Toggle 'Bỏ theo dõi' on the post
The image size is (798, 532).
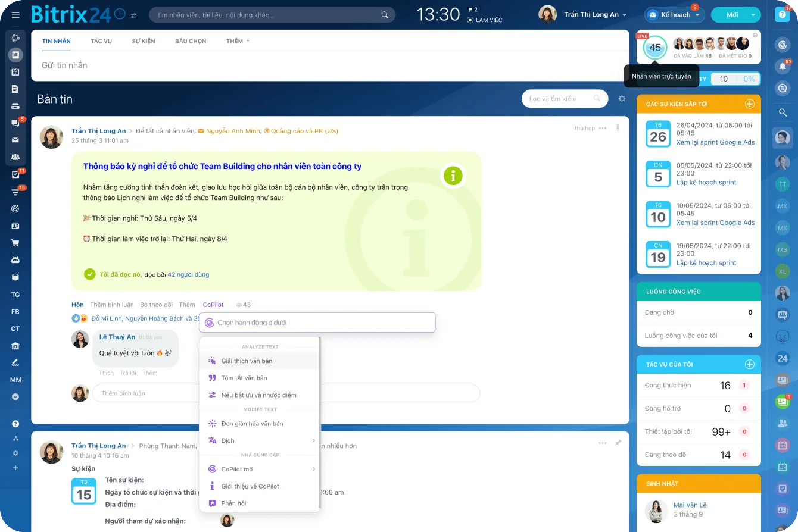156,305
